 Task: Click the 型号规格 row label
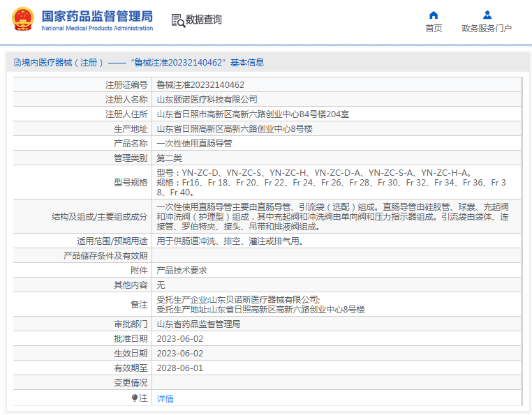tap(131, 183)
